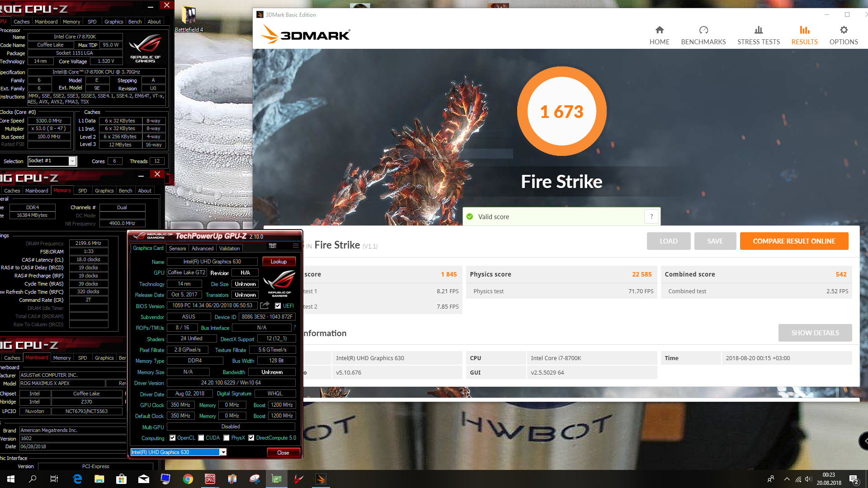Show hidden system tray icons
This screenshot has width=868, height=488.
coord(787,479)
